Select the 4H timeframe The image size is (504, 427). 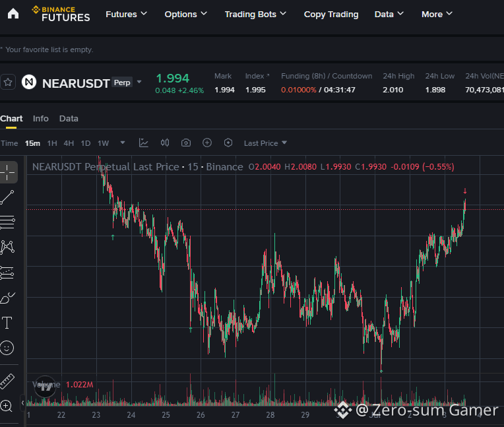[69, 143]
